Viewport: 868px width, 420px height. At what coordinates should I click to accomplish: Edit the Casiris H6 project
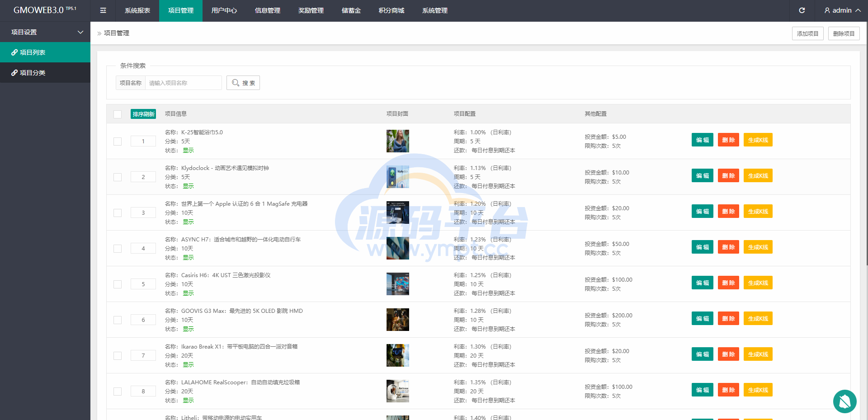703,283
